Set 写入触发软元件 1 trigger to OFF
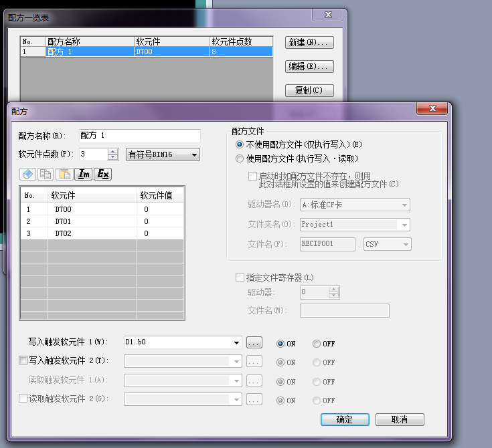This screenshot has width=492, height=448. (x=316, y=344)
